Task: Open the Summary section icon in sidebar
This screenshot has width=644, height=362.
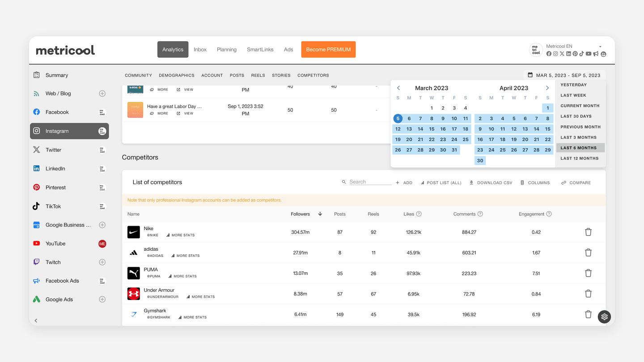Action: [37, 75]
